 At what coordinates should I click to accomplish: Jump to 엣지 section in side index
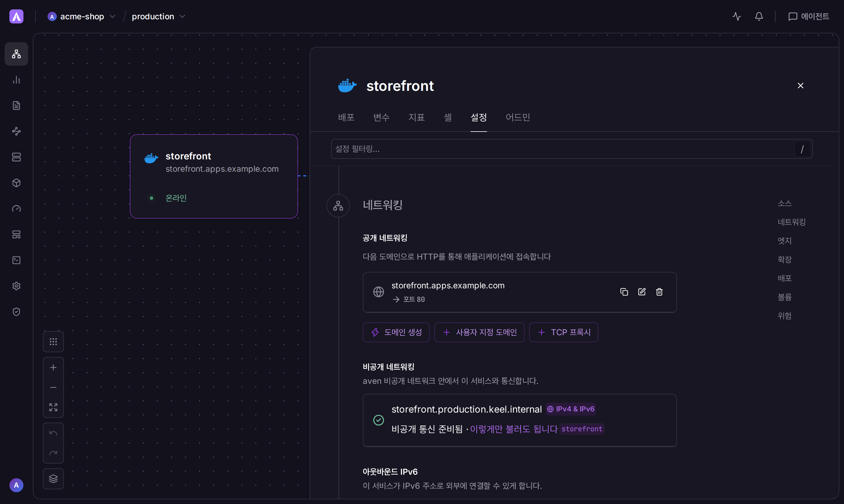tap(785, 241)
